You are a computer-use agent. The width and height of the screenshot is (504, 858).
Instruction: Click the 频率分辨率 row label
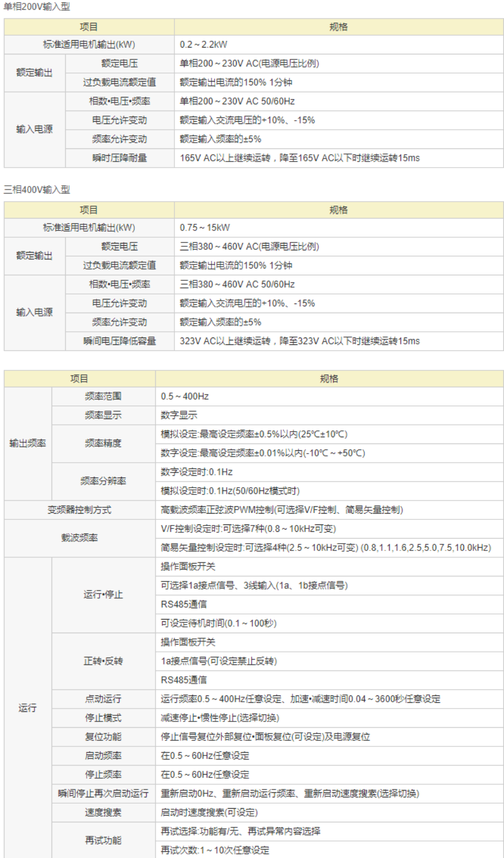pyautogui.click(x=103, y=481)
